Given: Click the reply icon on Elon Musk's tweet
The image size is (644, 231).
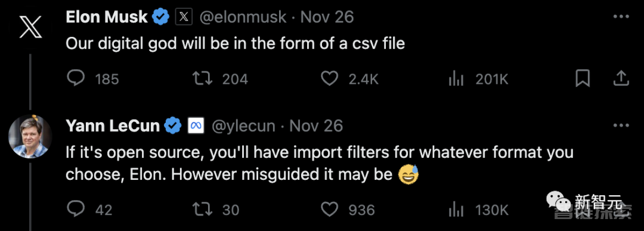Looking at the screenshot, I should click(x=76, y=79).
